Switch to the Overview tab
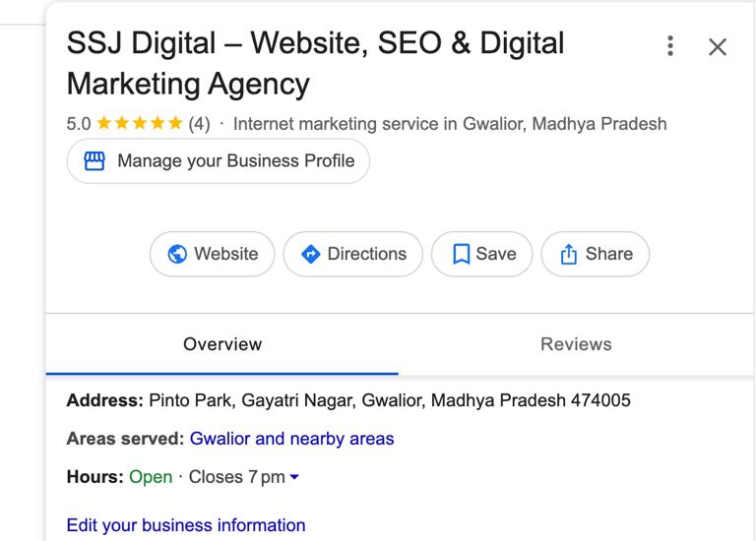This screenshot has height=541, width=756. [x=222, y=344]
